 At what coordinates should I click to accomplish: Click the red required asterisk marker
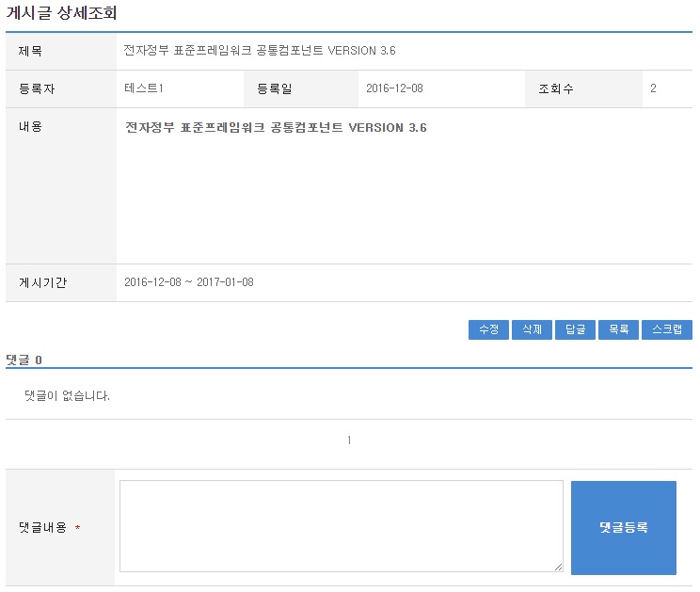[x=77, y=528]
